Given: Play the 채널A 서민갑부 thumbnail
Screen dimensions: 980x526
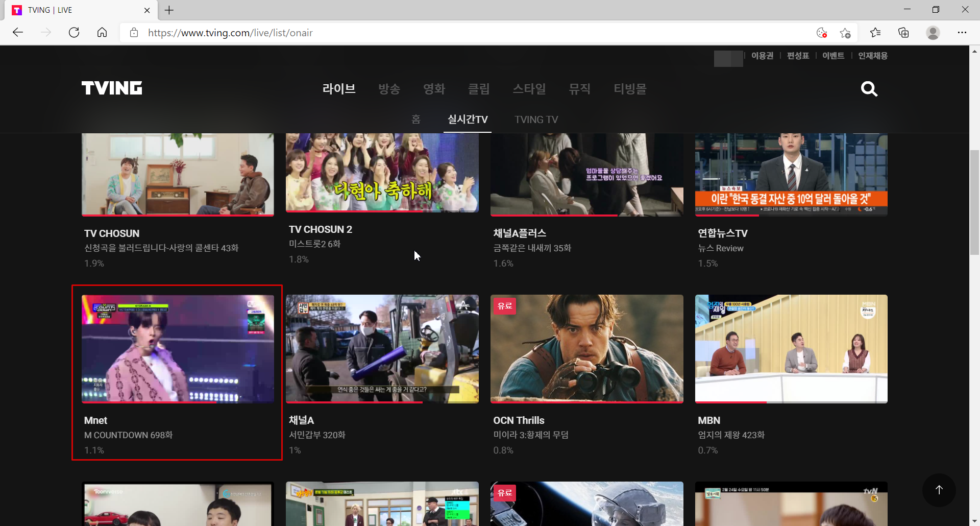Looking at the screenshot, I should coord(382,349).
